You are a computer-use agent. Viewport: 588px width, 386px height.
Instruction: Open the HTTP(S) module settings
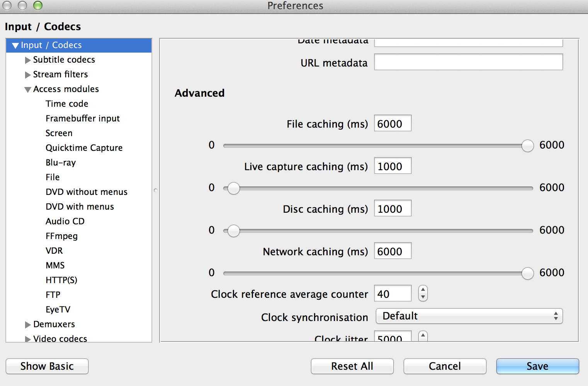(61, 280)
